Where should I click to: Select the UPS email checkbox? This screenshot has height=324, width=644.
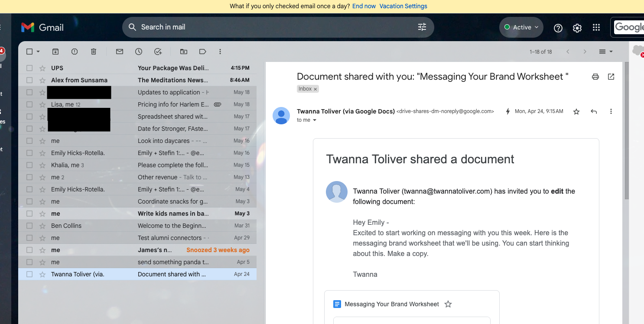[29, 68]
